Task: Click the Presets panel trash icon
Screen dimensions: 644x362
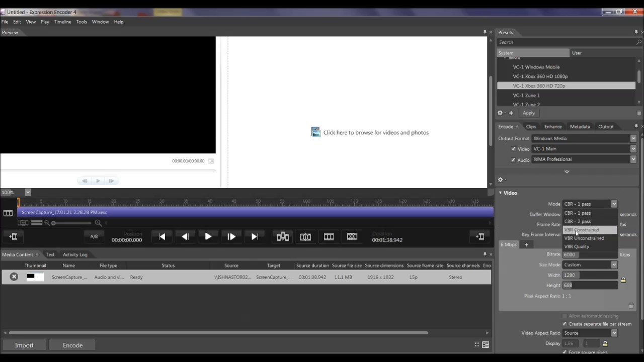Action: [x=639, y=114]
